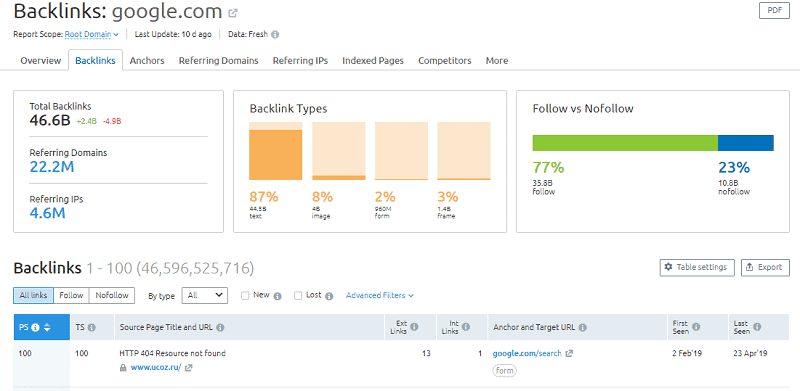Image resolution: width=800 pixels, height=391 pixels.
Task: Select the Nofollow links filter
Action: tap(112, 296)
